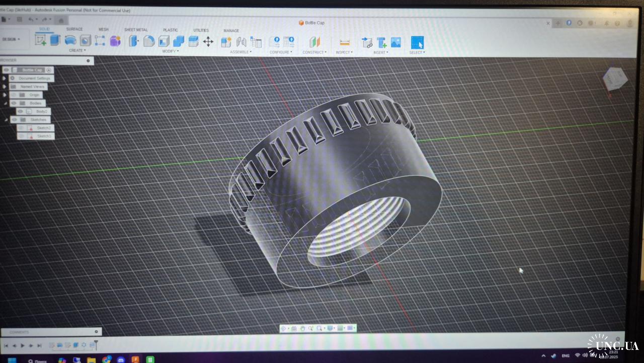Activate Bottle Cap component radio button
Viewport: 644px width, 363px height.
pos(49,70)
